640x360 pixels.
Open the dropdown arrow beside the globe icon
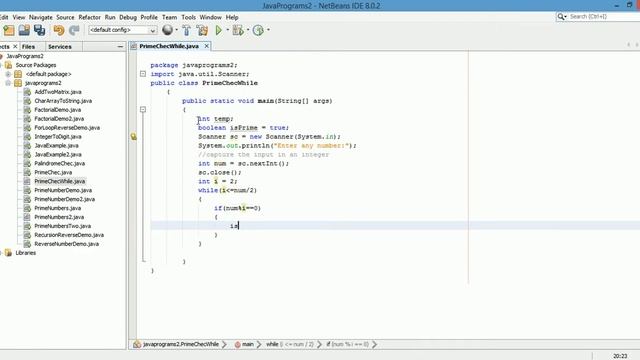click(x=176, y=30)
